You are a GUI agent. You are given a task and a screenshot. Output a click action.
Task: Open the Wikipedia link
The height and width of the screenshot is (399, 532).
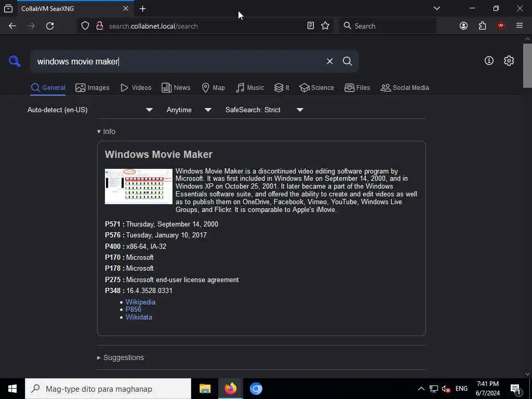pyautogui.click(x=140, y=302)
